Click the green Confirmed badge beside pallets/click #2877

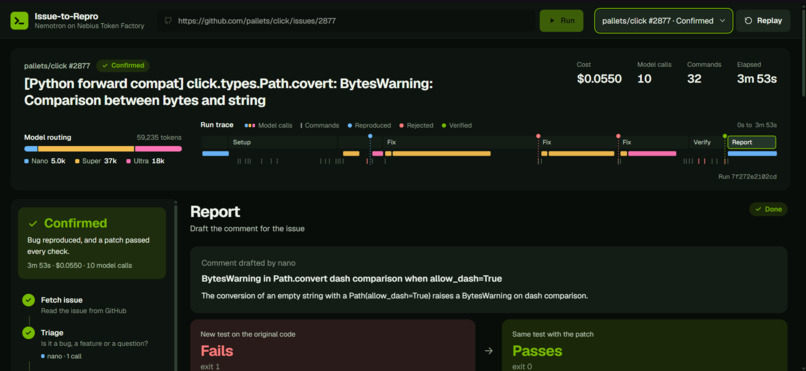click(123, 65)
